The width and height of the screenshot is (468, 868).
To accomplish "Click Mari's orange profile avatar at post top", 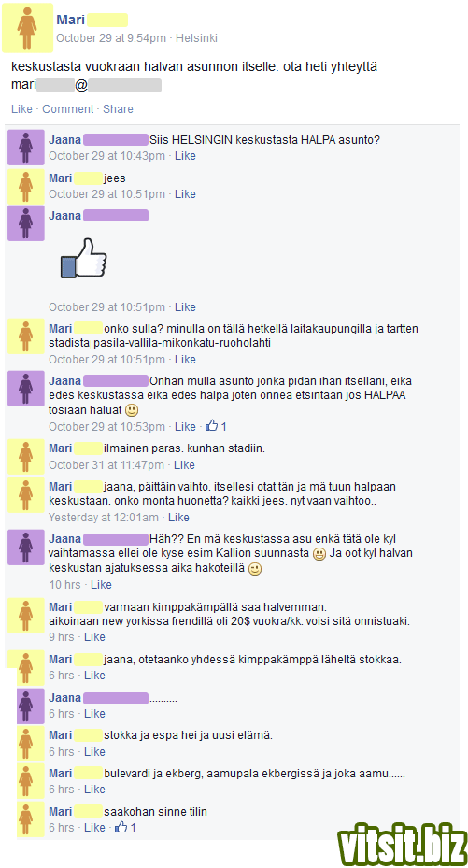I will click(x=27, y=28).
